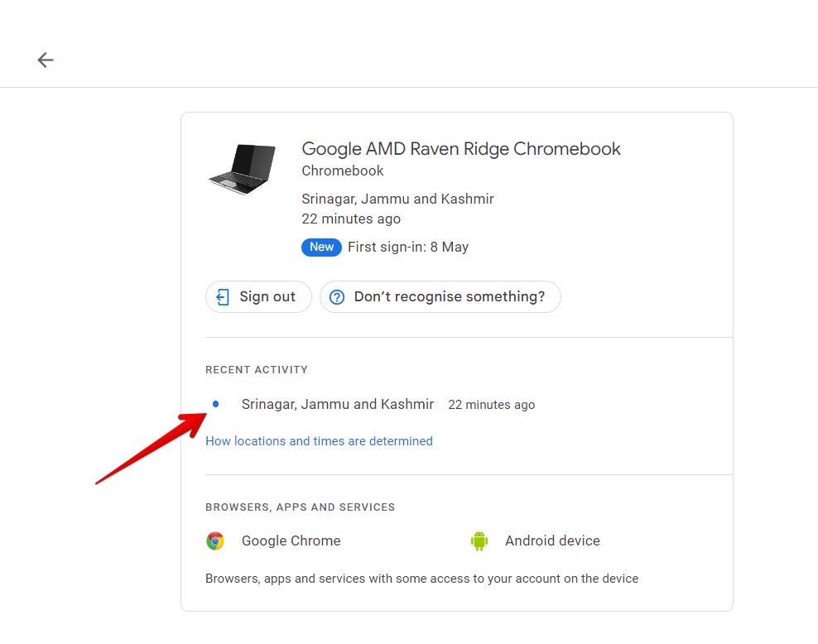The width and height of the screenshot is (818, 644).
Task: Click the back arrow at top left
Action: point(46,60)
